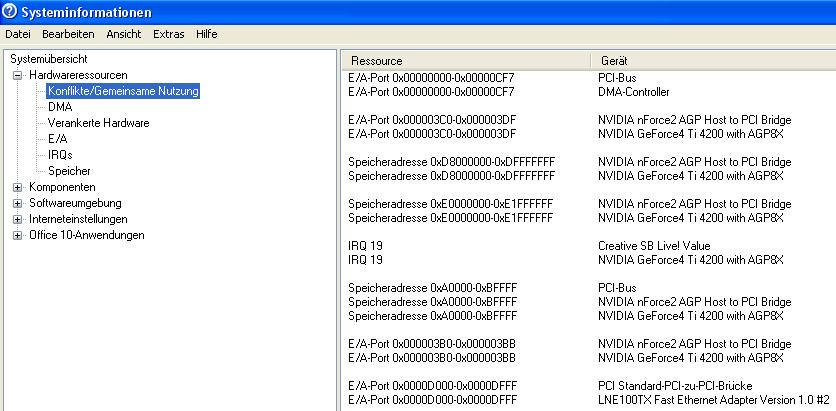Screen dimensions: 836x411
Task: Collapse the Hardwareressourcen node
Action: tap(18, 75)
